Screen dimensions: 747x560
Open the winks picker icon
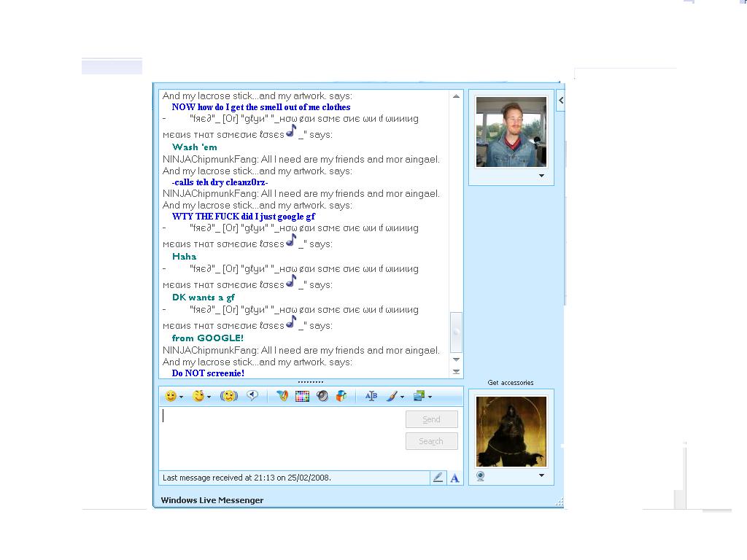(x=198, y=396)
